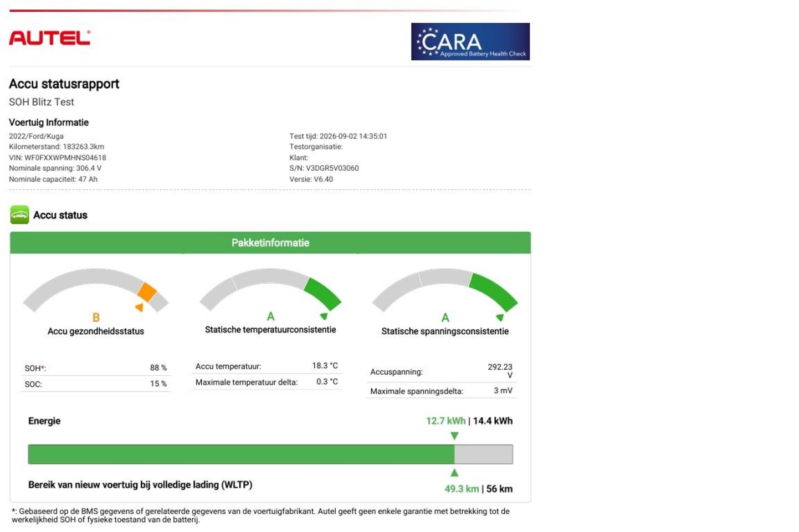This screenshot has width=799, height=532.
Task: Select the Accu statusrapport title
Action: pos(64,84)
